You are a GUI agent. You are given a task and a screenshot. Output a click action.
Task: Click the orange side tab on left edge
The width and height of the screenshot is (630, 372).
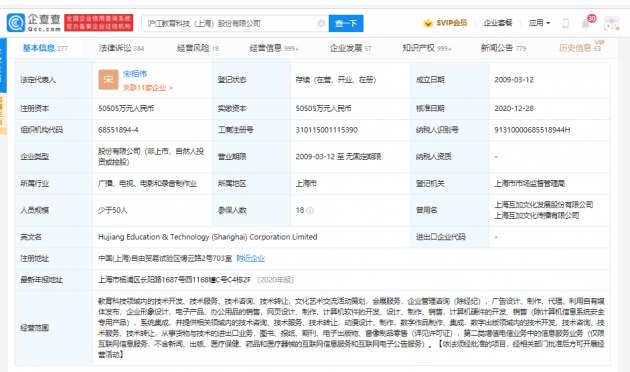(x=3, y=114)
